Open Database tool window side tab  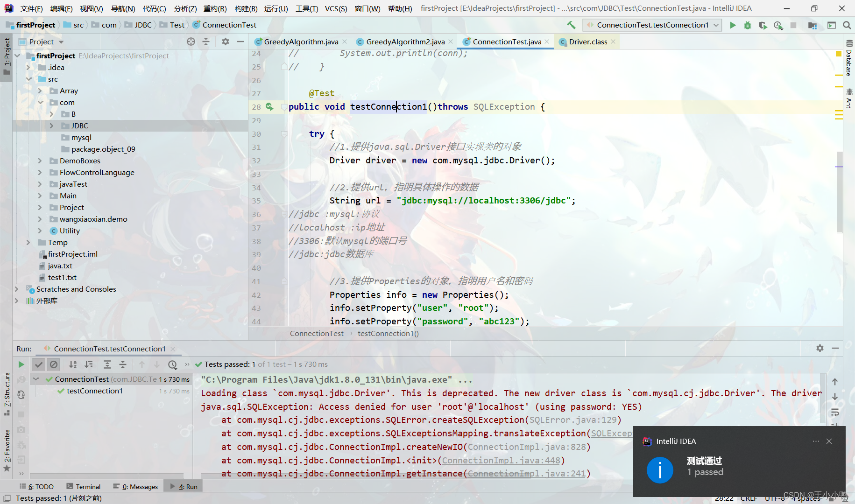coord(849,58)
